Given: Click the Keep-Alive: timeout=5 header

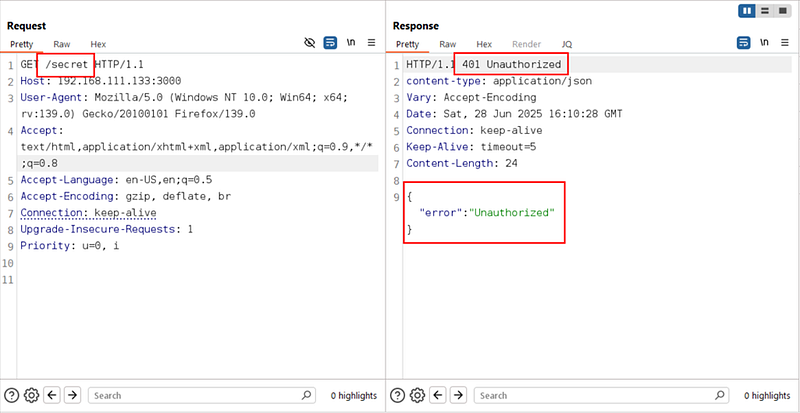Looking at the screenshot, I should (469, 147).
